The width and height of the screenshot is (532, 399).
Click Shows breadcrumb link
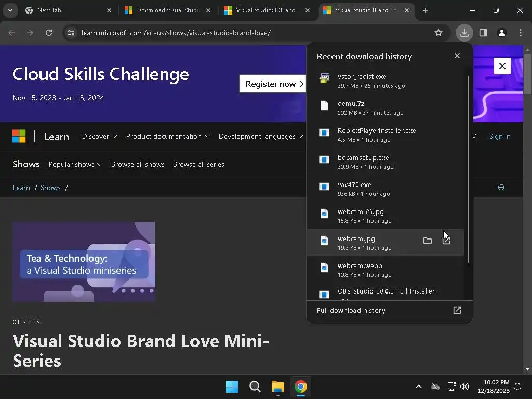pyautogui.click(x=50, y=188)
